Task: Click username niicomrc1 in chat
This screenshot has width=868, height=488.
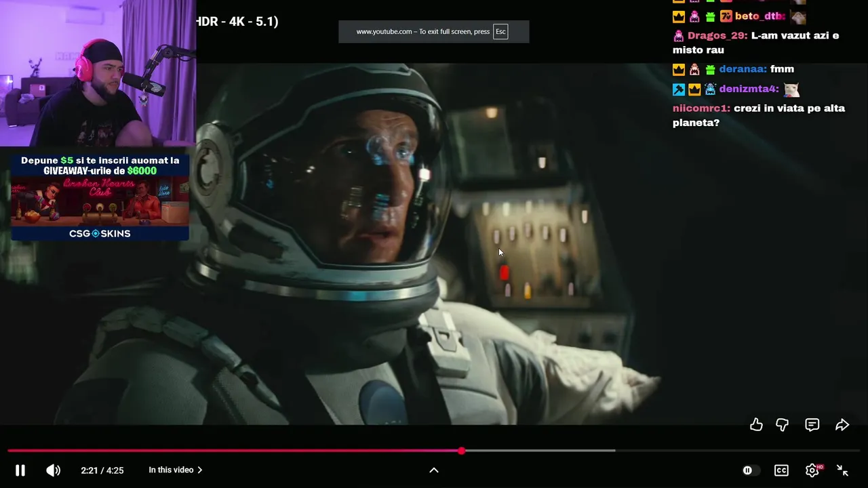Action: [701, 108]
